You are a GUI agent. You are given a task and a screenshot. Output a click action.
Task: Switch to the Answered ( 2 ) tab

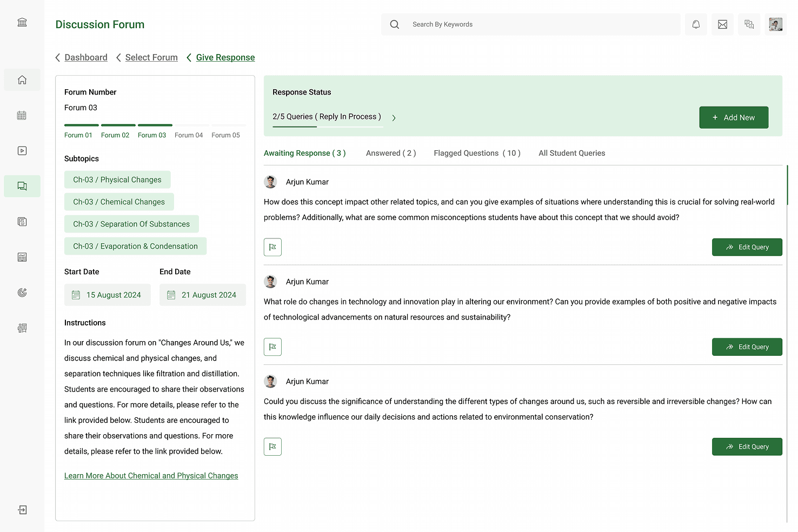391,153
